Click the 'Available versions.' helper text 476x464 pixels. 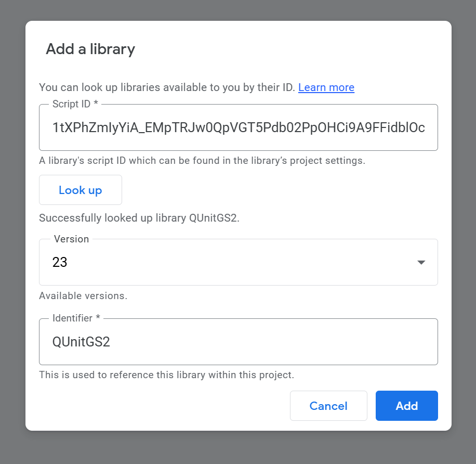click(x=83, y=296)
